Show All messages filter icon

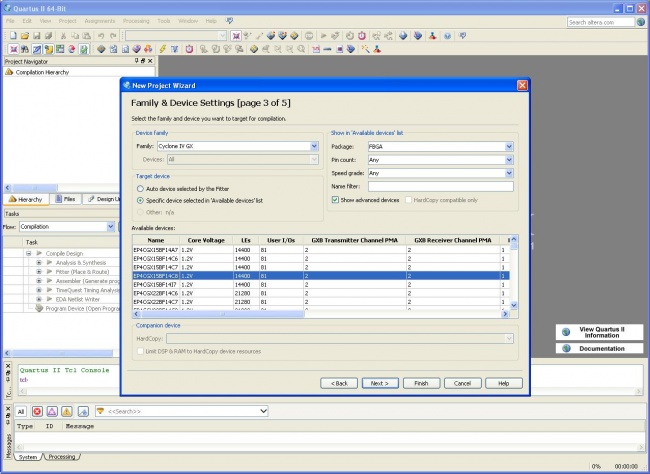coord(21,411)
